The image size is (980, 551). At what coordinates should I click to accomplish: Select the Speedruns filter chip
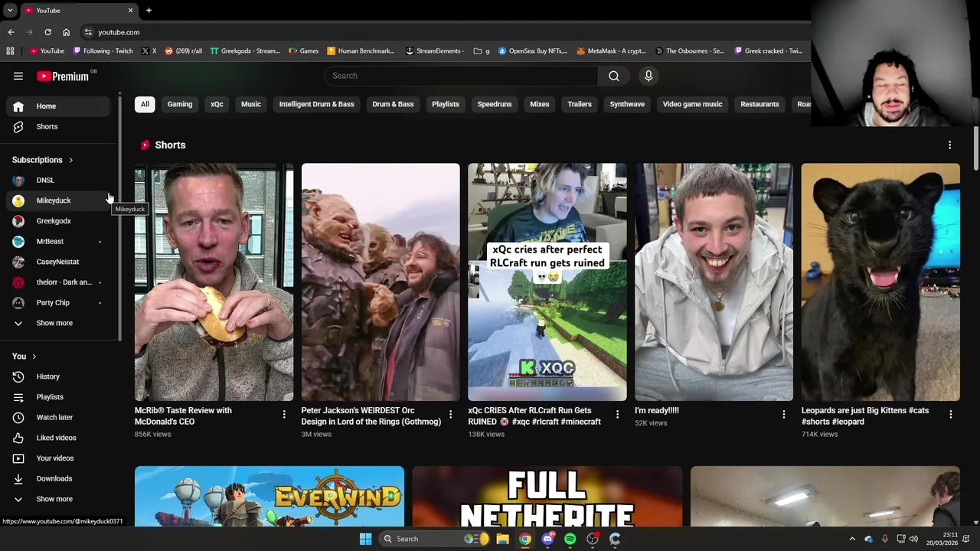point(495,104)
